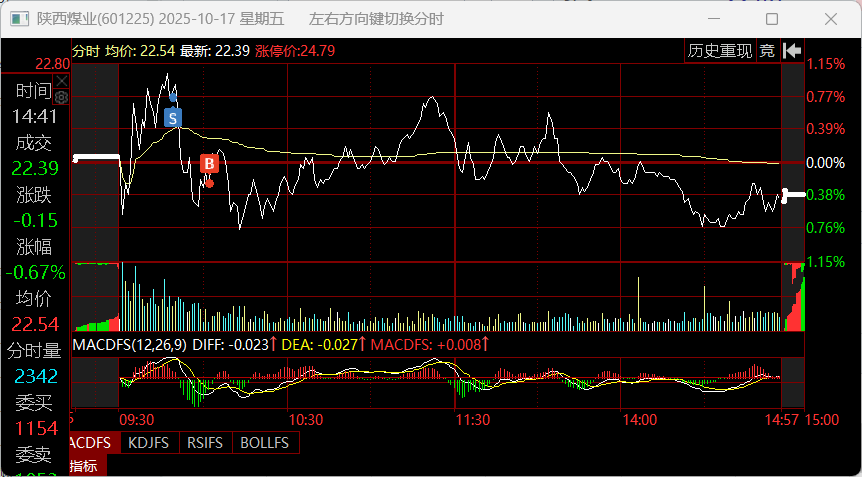This screenshot has width=862, height=477.
Task: Switch to the KDJFS indicator tab
Action: point(149,442)
